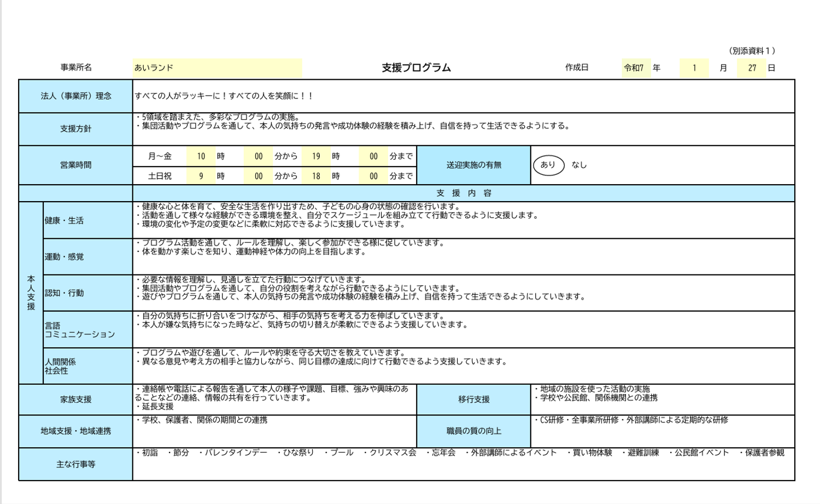Viewport: 820px width, 504px height.
Task: Click the バレンタインデー event entry
Action: 233,453
